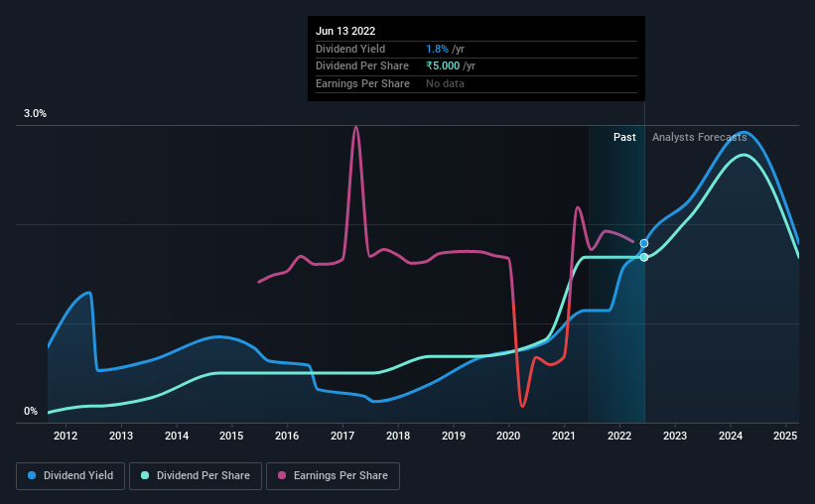Viewport: 815px width, 504px height.
Task: Click the teal Dividend Per Share data marker
Action: 644,257
